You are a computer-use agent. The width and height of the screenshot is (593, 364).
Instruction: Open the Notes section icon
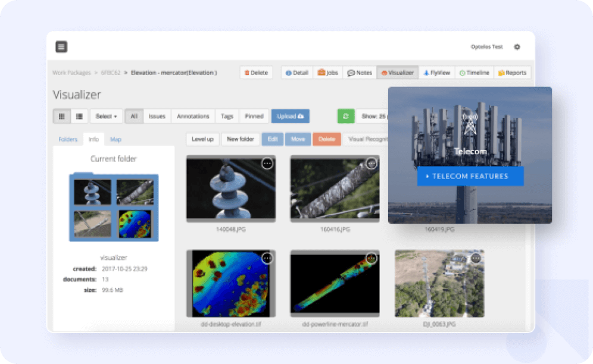pyautogui.click(x=352, y=72)
